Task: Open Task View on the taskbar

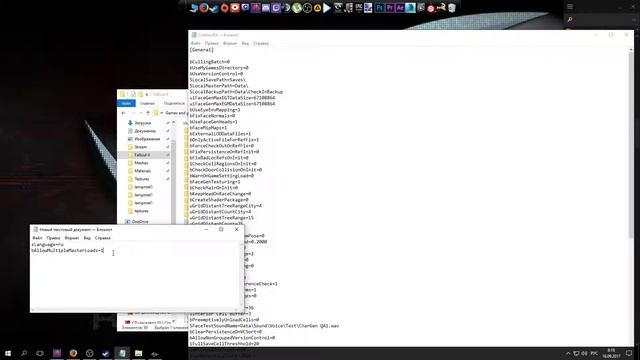Action: click(x=40, y=353)
